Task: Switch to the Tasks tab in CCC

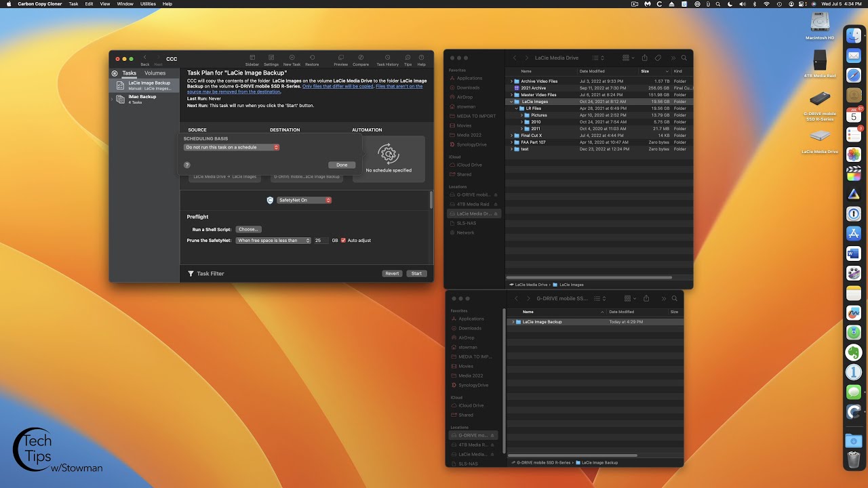Action: (x=129, y=73)
